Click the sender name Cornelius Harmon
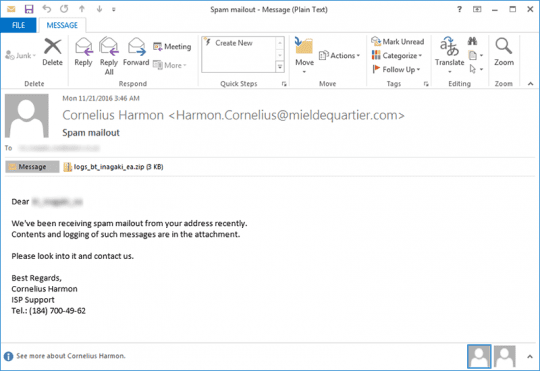The width and height of the screenshot is (540, 371). [x=113, y=115]
